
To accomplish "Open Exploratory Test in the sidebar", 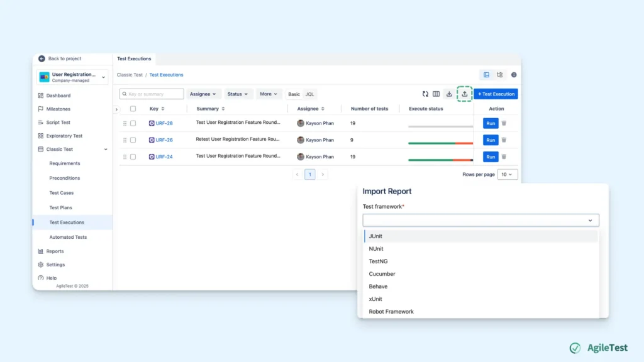I will pos(64,136).
